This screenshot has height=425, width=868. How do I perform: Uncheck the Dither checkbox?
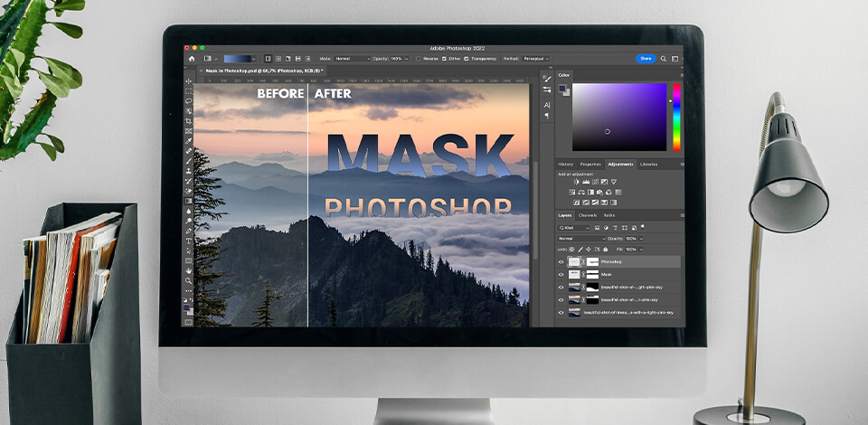444,59
